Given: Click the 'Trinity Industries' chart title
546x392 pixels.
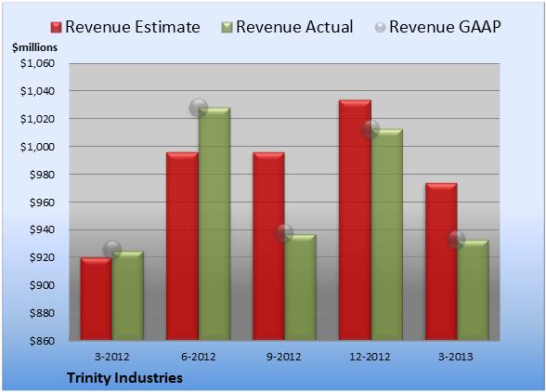Looking at the screenshot, I should click(124, 378).
